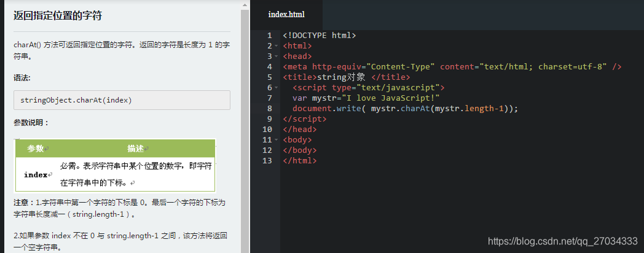Click the 'index' cell in parameter table

37,174
